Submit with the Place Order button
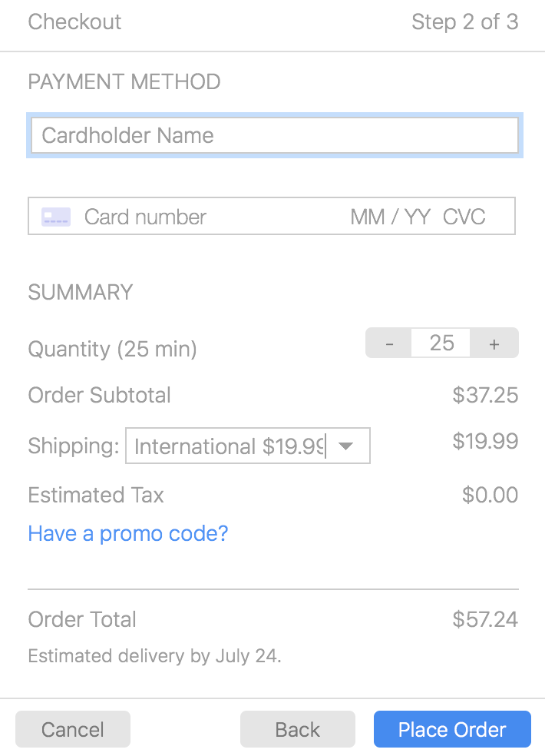The image size is (545, 756). 452,729
